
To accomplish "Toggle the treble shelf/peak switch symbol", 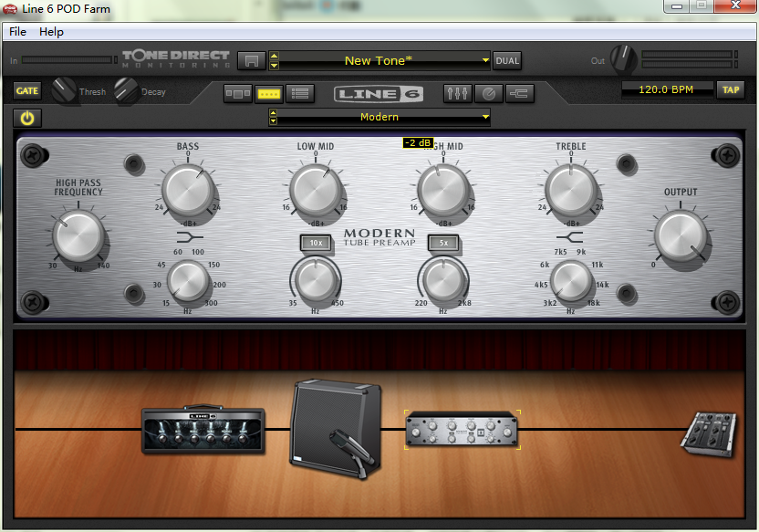I will (x=569, y=237).
